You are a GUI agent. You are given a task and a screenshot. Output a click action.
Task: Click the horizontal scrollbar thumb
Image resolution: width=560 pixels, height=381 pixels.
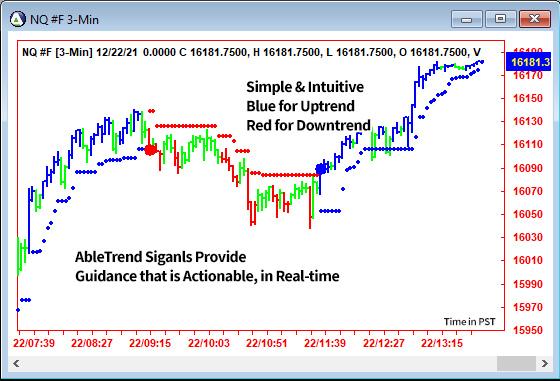(516, 364)
